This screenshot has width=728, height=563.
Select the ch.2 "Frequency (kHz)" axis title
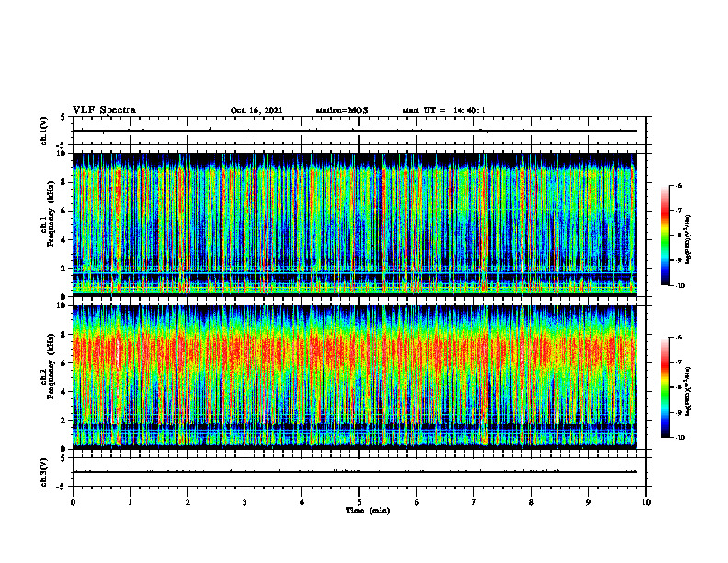[51, 366]
